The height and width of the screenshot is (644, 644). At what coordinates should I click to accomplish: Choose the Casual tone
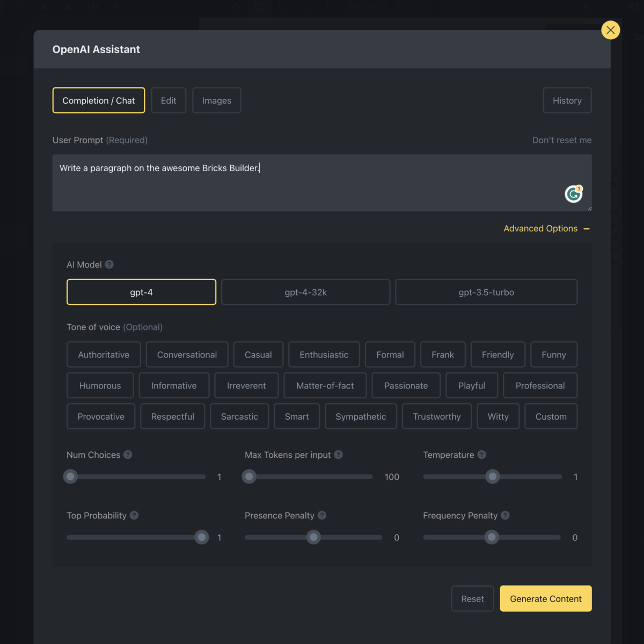click(258, 355)
